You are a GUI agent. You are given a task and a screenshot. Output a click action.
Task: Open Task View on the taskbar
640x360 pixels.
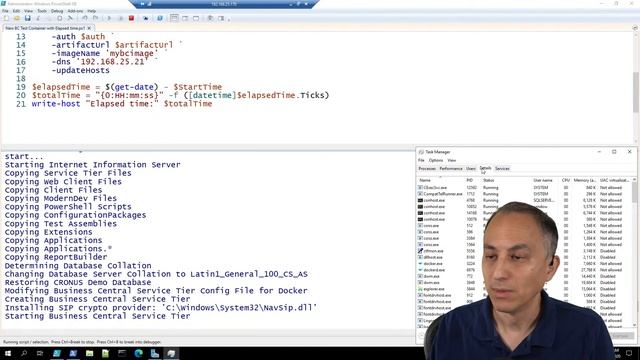click(40, 353)
